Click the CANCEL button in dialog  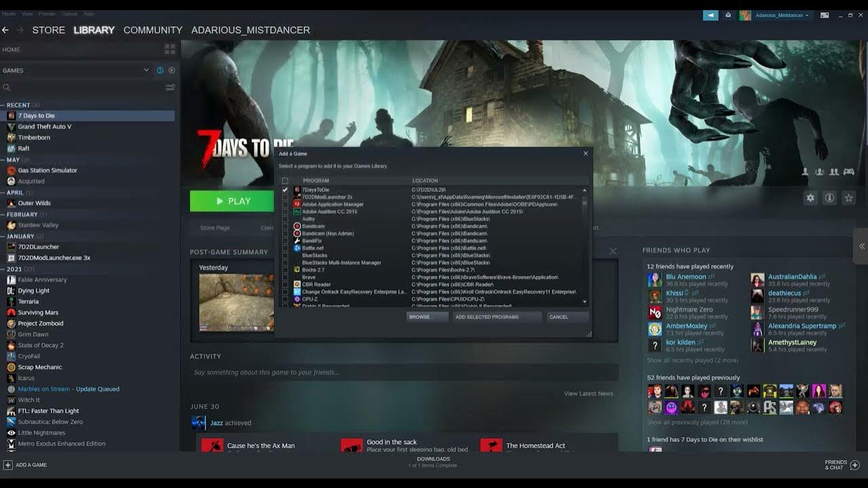568,317
